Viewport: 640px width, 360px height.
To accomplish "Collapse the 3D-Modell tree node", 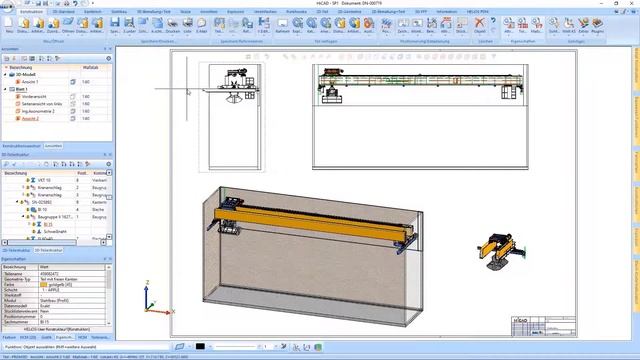I will (x=6, y=75).
